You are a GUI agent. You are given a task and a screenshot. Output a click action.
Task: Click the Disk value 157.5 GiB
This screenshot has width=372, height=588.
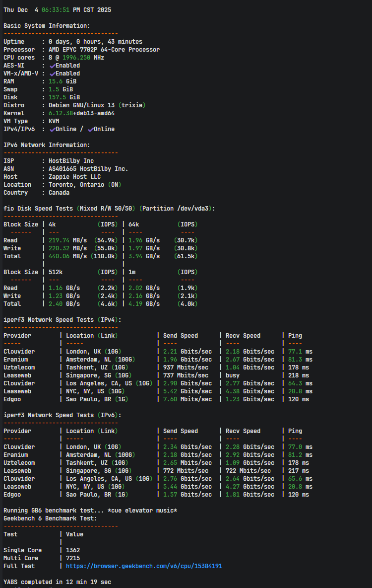(64, 97)
